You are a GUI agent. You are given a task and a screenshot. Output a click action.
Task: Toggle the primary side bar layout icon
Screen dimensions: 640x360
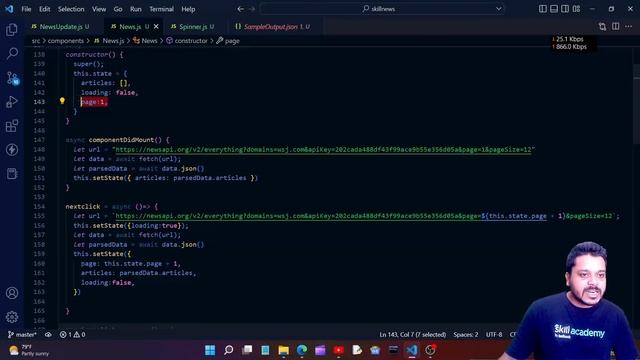pyautogui.click(x=542, y=9)
